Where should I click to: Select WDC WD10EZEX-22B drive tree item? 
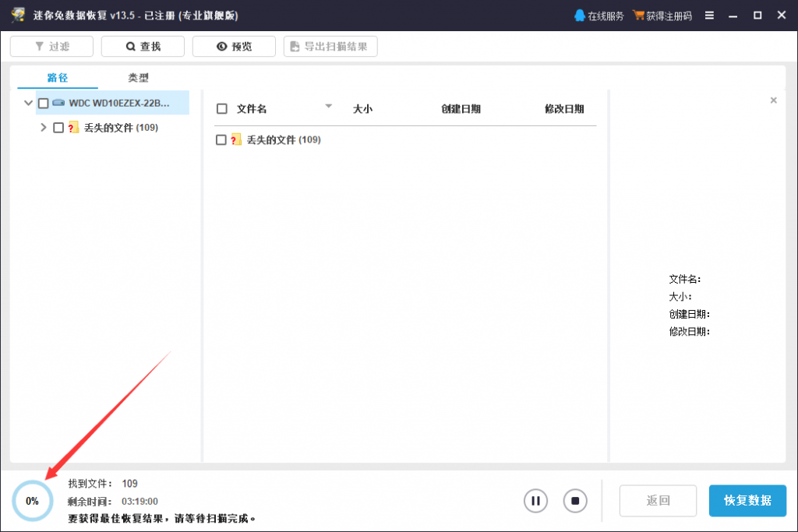(112, 103)
